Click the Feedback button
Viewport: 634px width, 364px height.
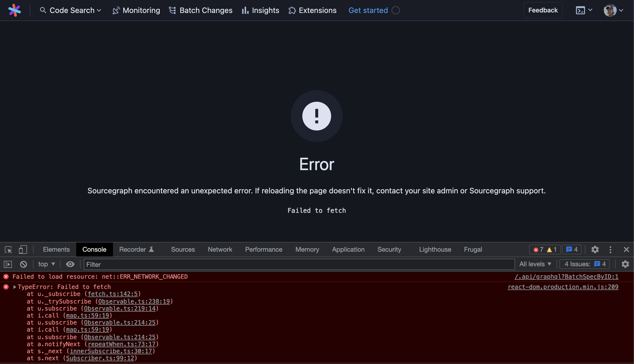pos(543,10)
